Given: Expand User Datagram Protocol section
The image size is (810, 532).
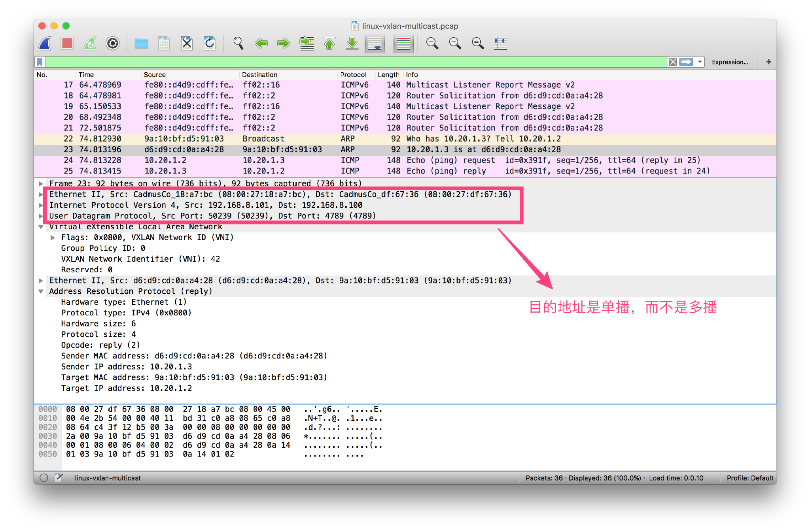Looking at the screenshot, I should coord(41,216).
